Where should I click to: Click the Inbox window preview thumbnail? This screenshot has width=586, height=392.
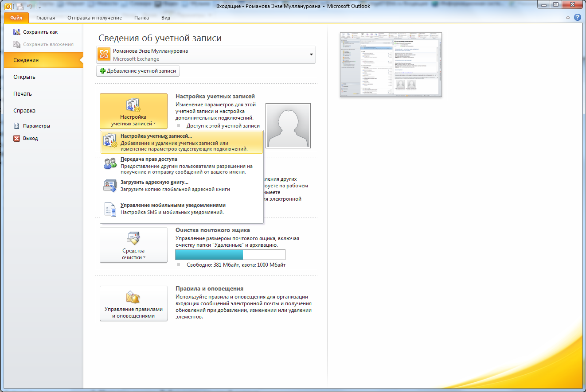tap(391, 65)
